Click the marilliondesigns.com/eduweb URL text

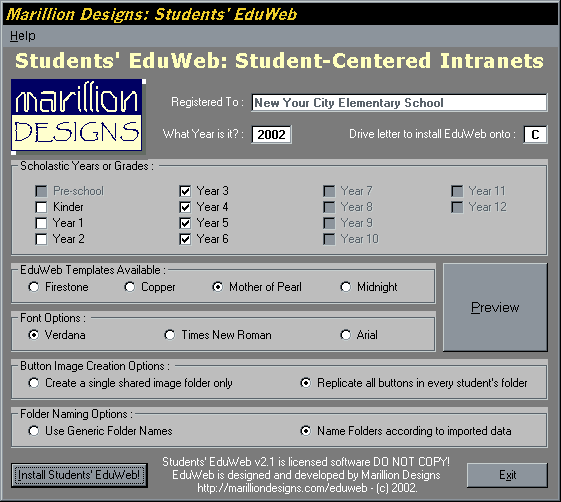tap(282, 488)
